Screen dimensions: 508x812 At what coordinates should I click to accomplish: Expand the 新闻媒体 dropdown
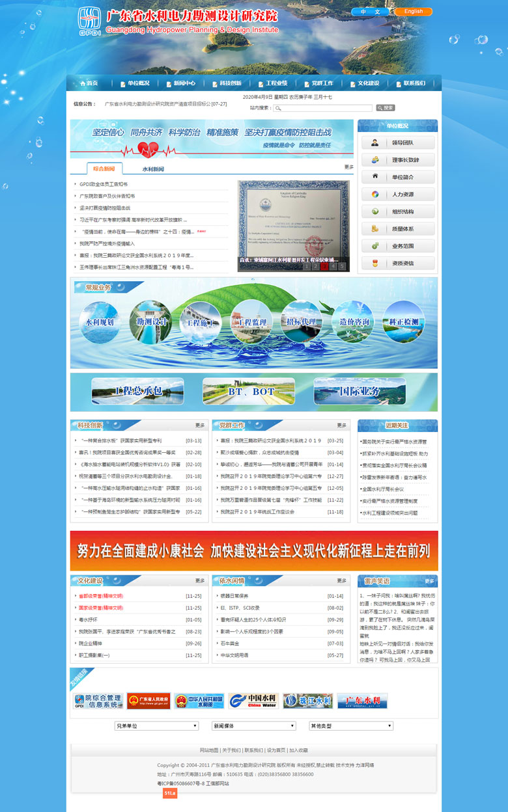(x=253, y=725)
